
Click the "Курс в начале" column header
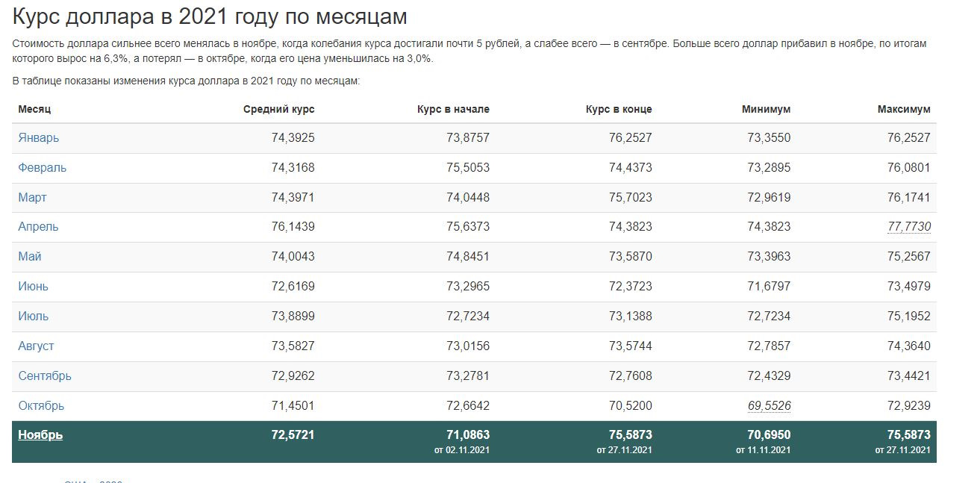pos(453,109)
